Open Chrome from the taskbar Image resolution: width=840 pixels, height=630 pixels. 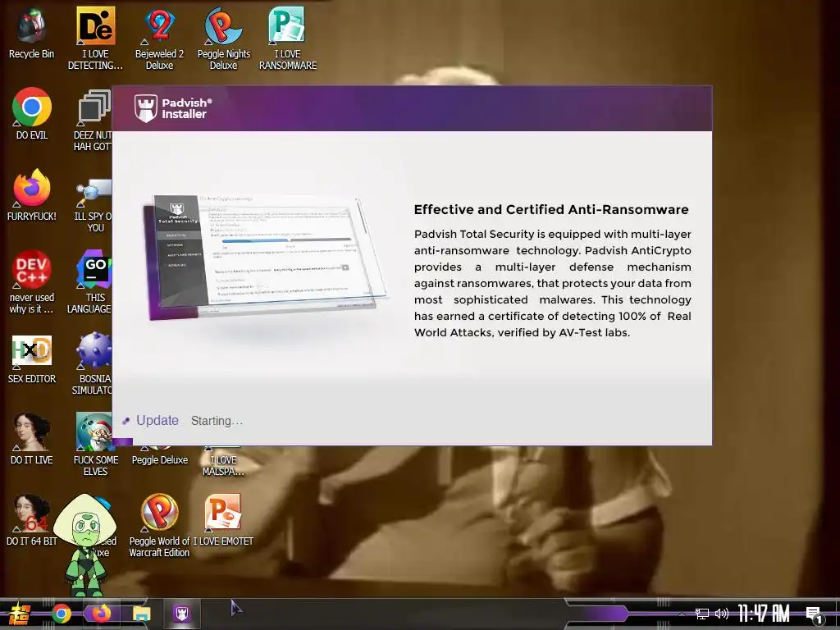point(61,614)
